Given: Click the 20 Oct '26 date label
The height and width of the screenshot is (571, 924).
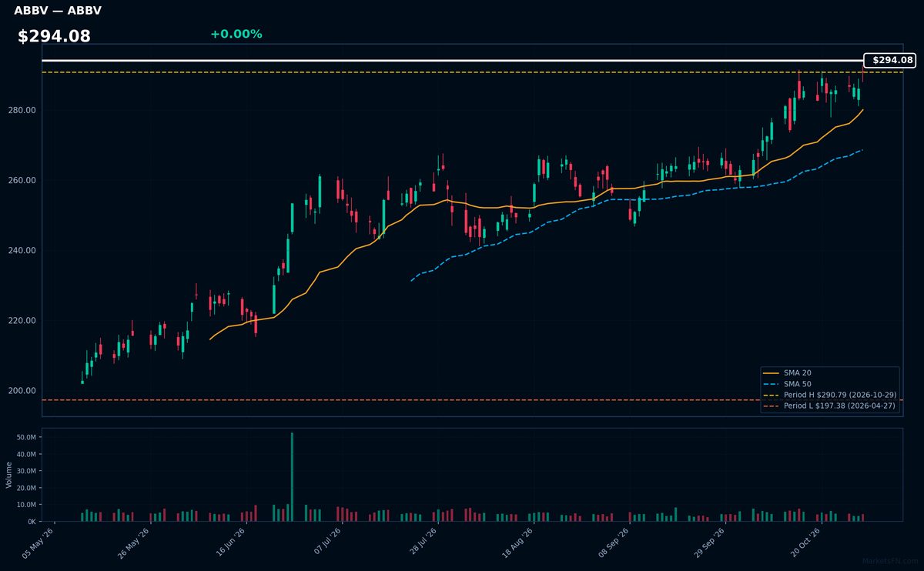Looking at the screenshot, I should [x=806, y=544].
